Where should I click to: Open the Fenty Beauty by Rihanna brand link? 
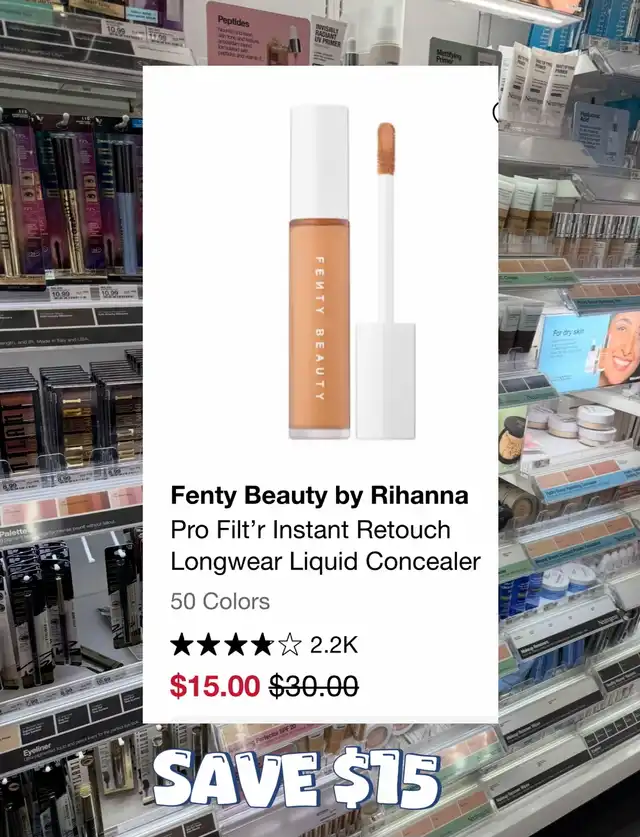point(319,495)
